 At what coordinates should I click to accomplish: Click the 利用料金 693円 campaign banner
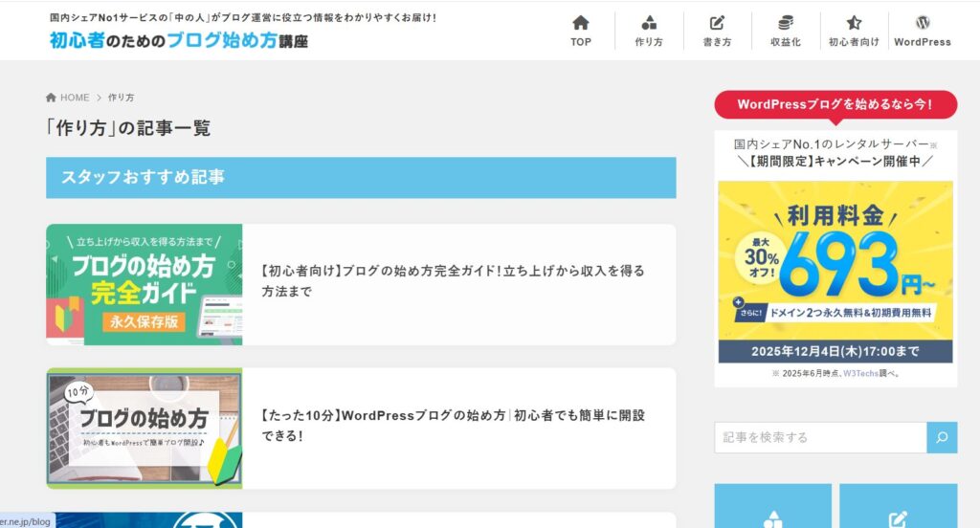coord(835,272)
